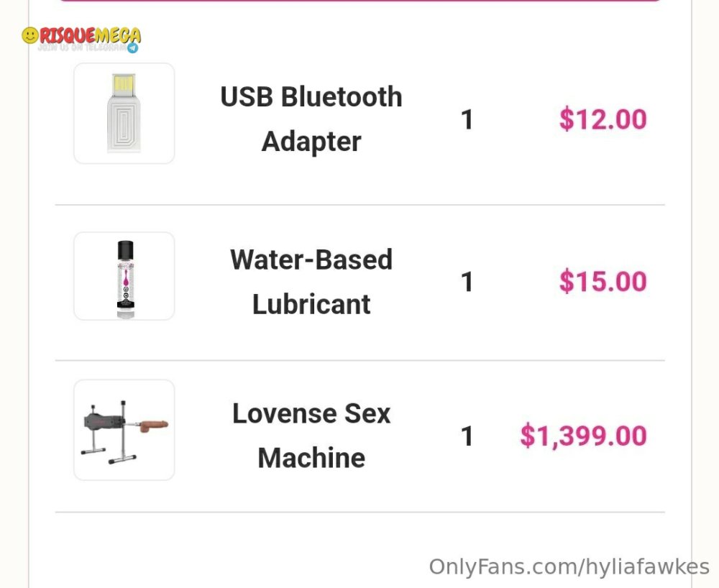719x588 pixels.
Task: Select the 'Join us on Telegram' caption
Action: pyautogui.click(x=82, y=47)
